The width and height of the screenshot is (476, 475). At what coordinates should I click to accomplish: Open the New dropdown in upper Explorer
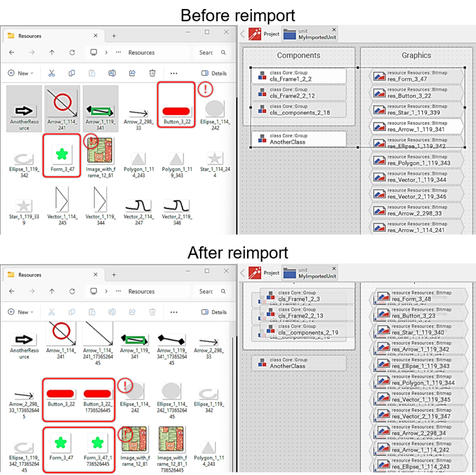[x=21, y=73]
